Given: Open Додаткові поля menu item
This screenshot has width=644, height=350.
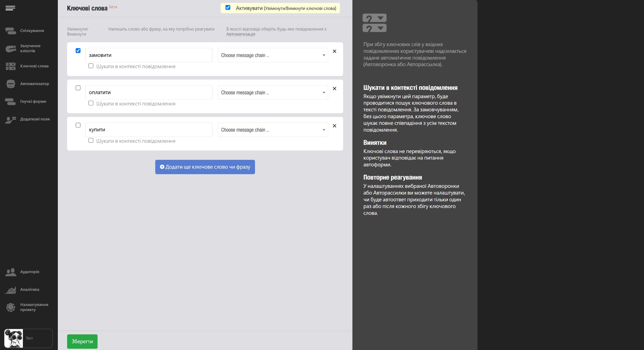Looking at the screenshot, I should (35, 119).
